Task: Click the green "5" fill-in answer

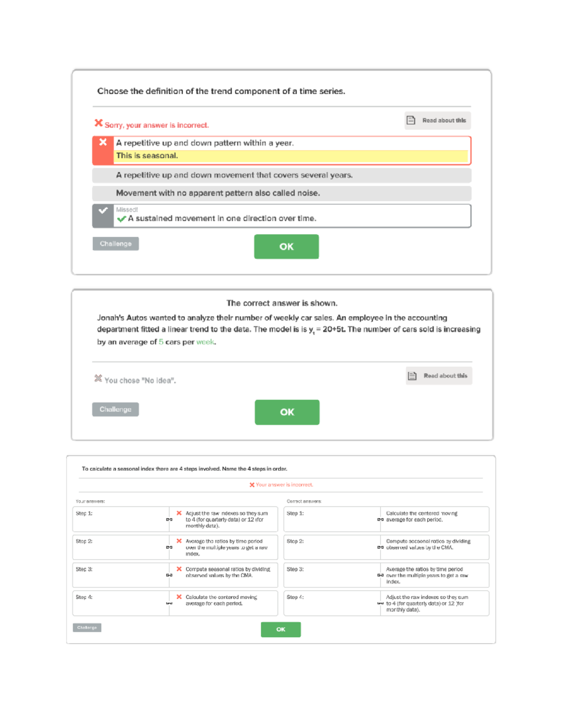Action: [161, 342]
